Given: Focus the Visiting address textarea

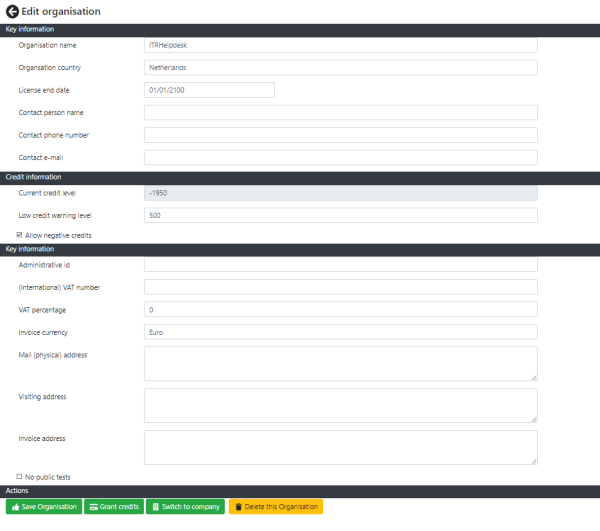Looking at the screenshot, I should (341, 406).
